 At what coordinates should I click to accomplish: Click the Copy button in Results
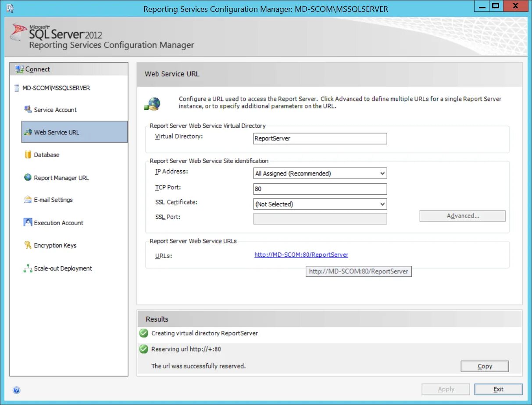click(485, 366)
